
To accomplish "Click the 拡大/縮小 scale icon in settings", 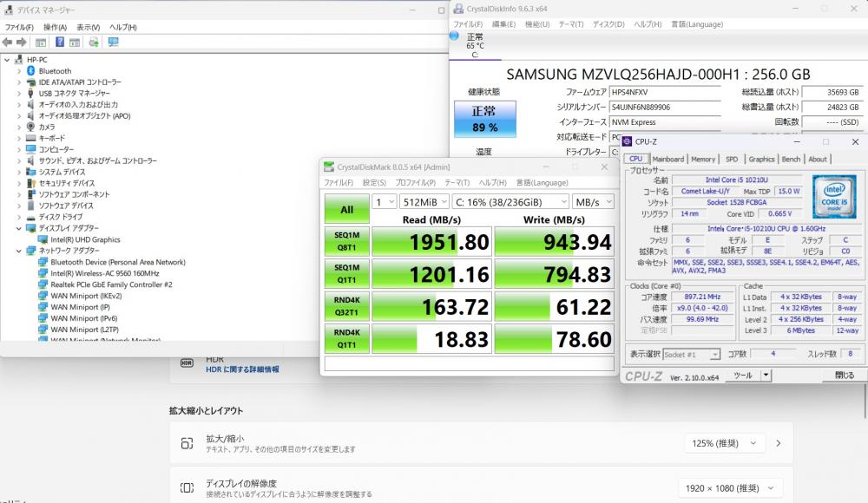I will [187, 443].
